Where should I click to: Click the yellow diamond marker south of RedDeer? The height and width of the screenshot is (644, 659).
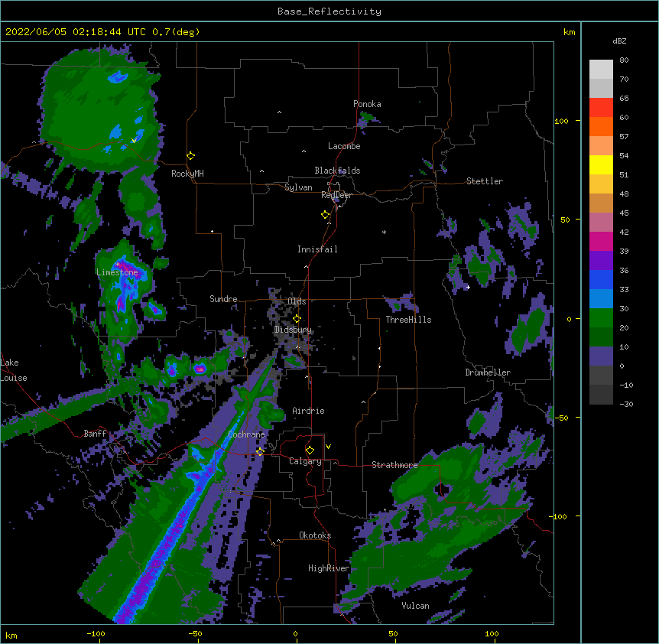tap(325, 215)
